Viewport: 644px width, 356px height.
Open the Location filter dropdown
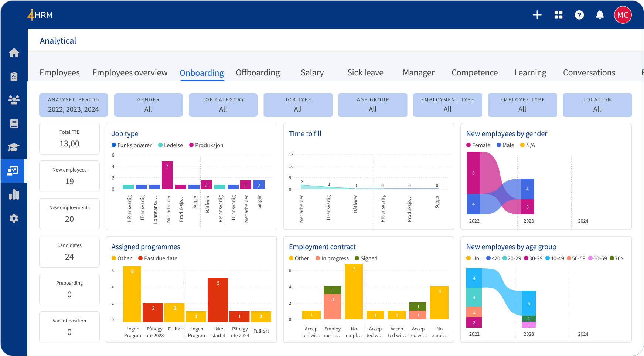pos(597,105)
